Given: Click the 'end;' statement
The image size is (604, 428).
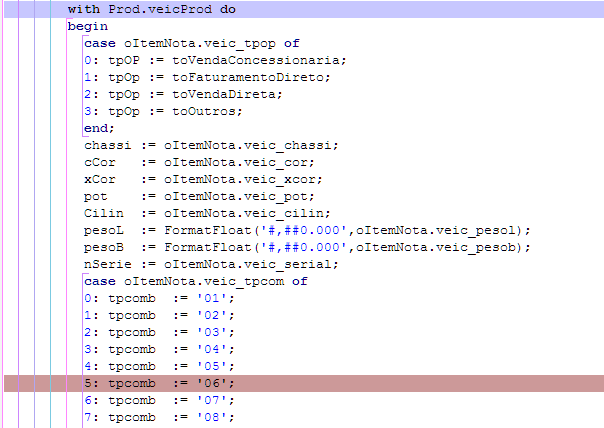Looking at the screenshot, I should [x=99, y=128].
